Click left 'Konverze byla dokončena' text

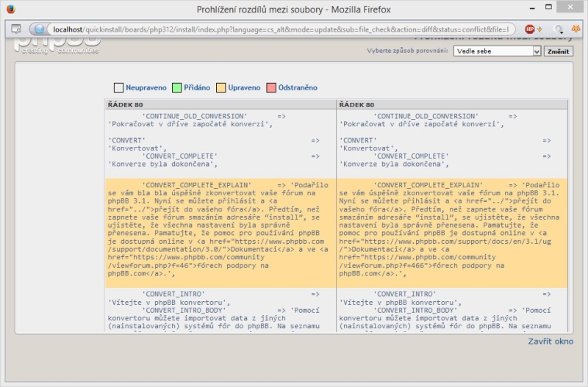click(x=162, y=164)
